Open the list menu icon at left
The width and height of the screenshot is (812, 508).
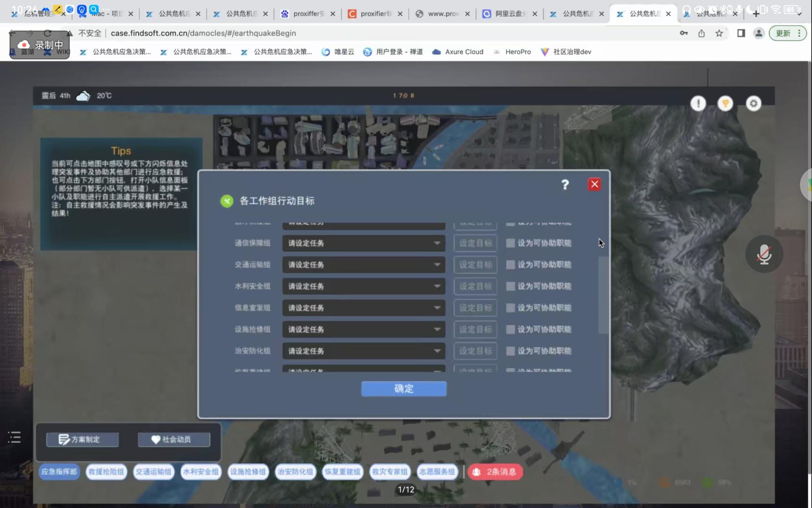[14, 437]
